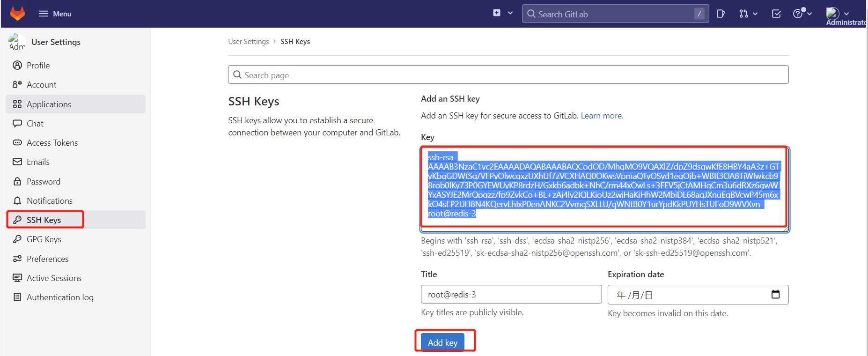Open the create new plus dropdown
This screenshot has height=356, width=868.
click(x=503, y=13)
